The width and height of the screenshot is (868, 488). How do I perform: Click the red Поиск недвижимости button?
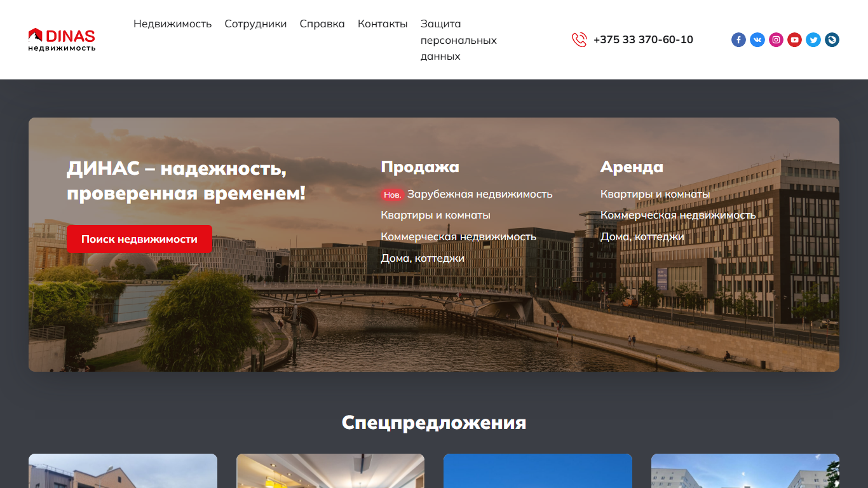click(139, 239)
